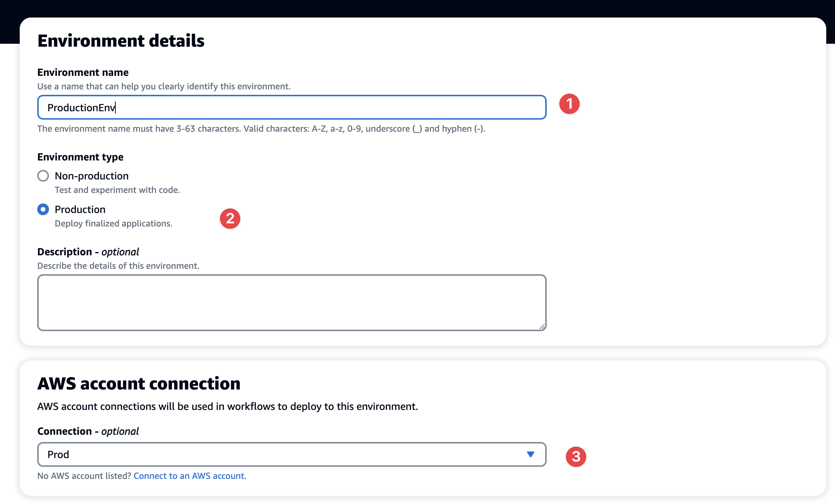The height and width of the screenshot is (504, 835).
Task: Click 'Deploy finalized applications' description text
Action: (113, 223)
